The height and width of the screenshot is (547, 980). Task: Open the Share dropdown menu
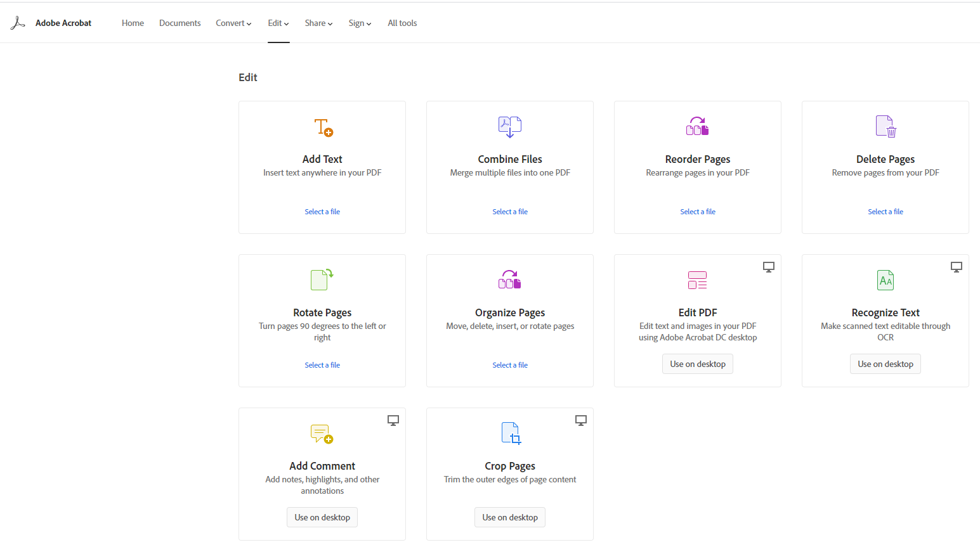coord(318,23)
